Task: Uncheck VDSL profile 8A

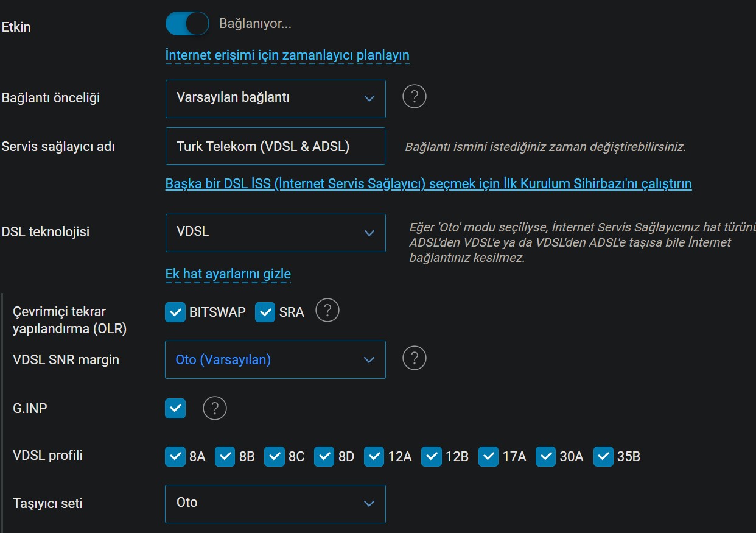Action: 175,456
